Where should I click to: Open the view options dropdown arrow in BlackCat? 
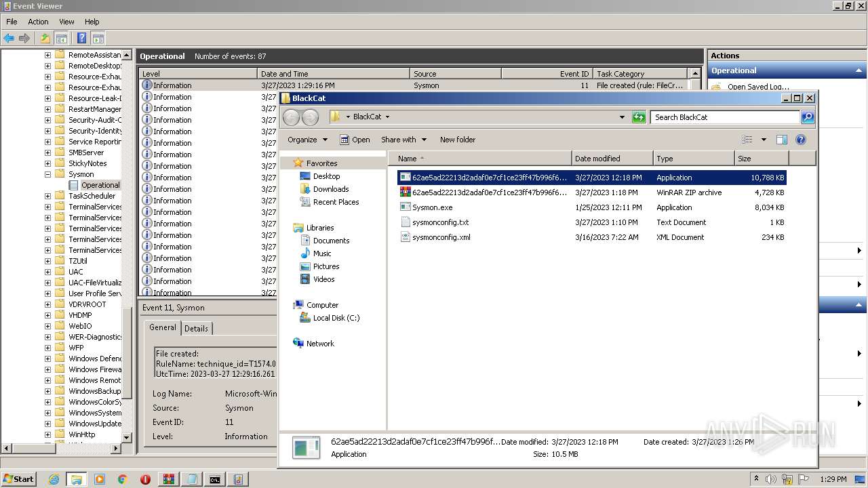pyautogui.click(x=764, y=140)
